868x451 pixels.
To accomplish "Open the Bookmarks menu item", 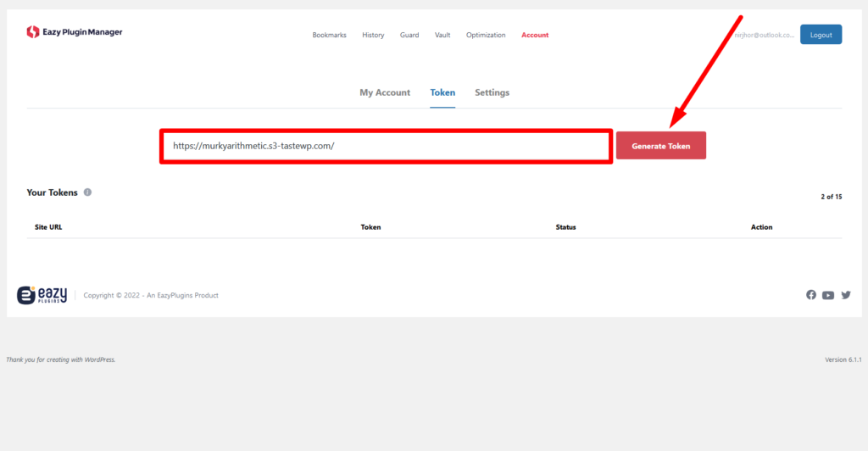I will pyautogui.click(x=330, y=35).
